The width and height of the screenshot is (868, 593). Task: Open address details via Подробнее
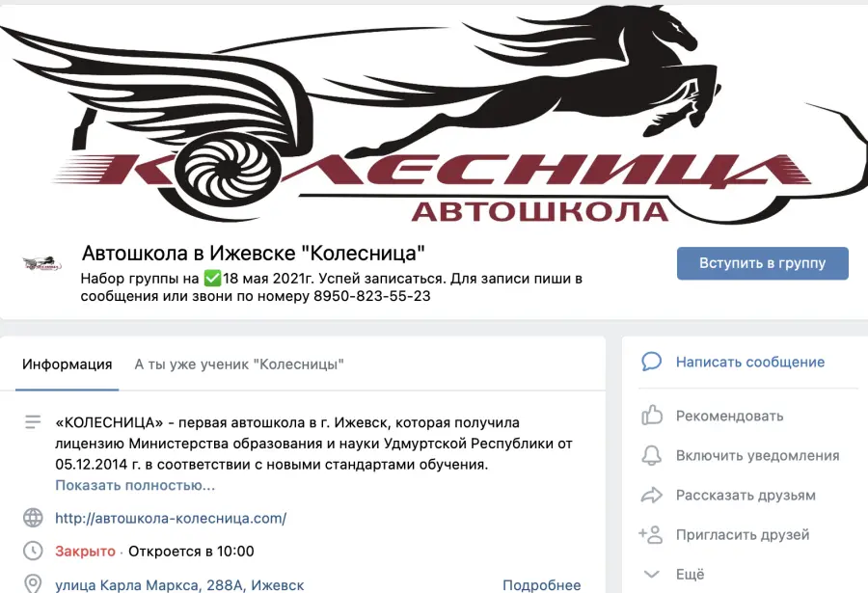(x=541, y=585)
